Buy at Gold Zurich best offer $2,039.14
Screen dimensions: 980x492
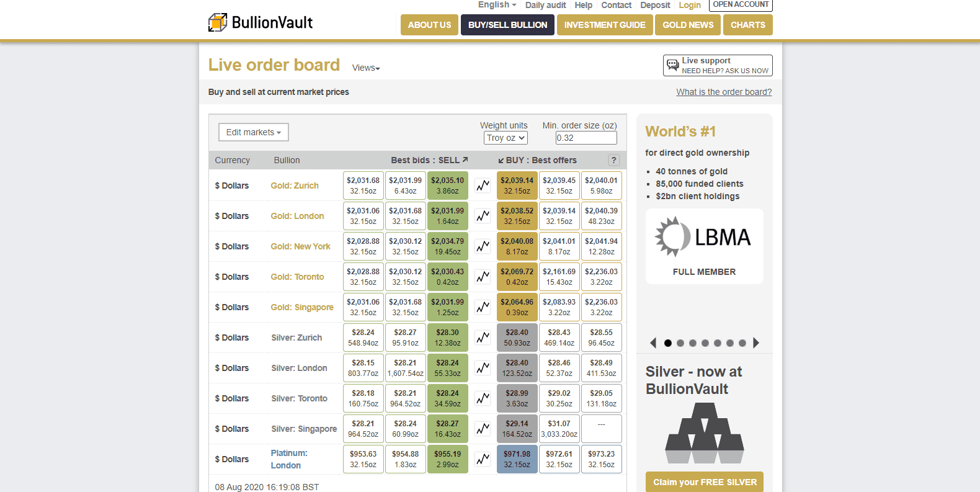517,186
